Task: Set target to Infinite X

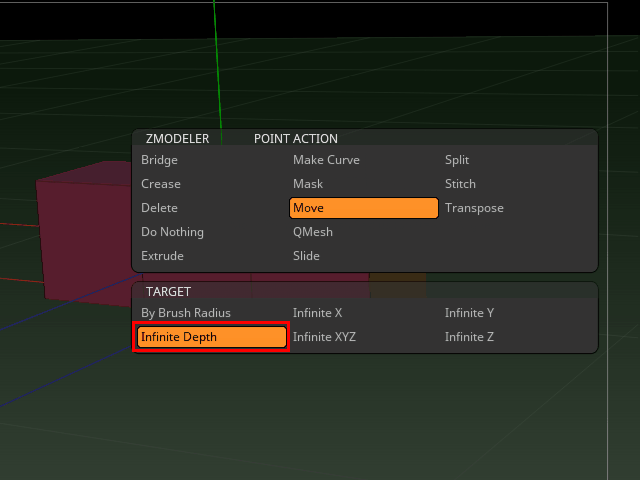Action: 317,313
